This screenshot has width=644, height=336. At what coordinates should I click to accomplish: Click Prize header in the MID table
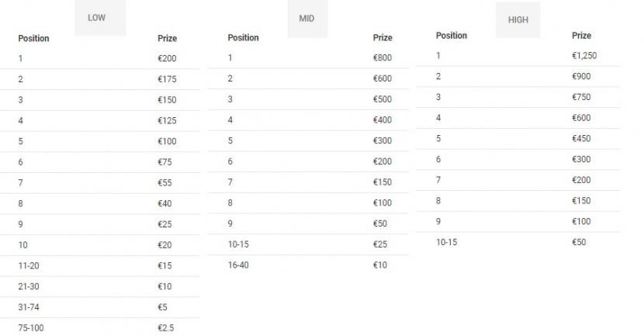[x=383, y=37]
